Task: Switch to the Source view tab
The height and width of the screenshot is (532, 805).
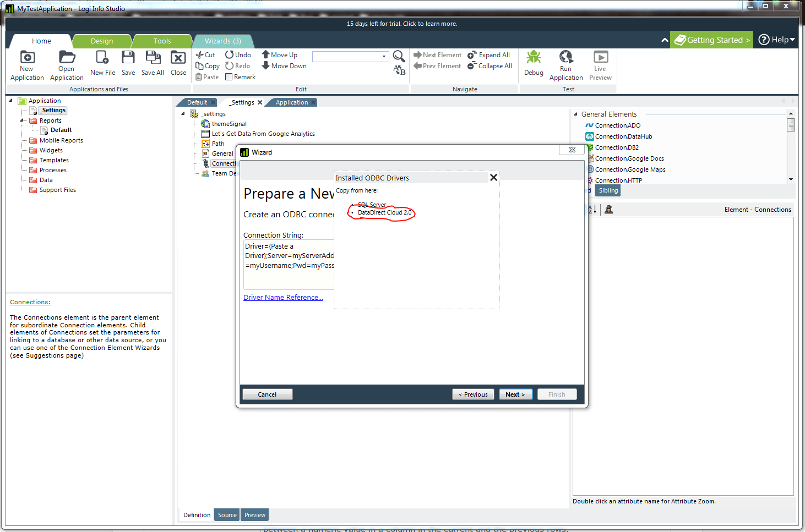Action: (227, 515)
